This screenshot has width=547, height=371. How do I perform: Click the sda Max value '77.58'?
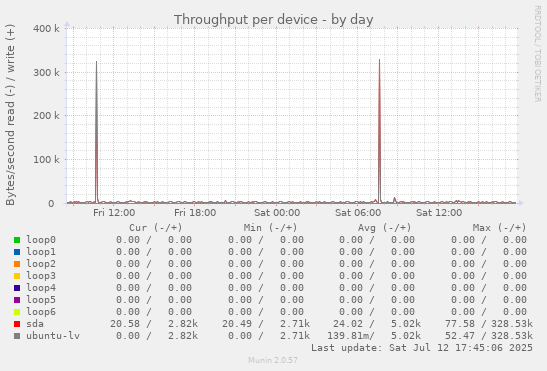(x=460, y=324)
